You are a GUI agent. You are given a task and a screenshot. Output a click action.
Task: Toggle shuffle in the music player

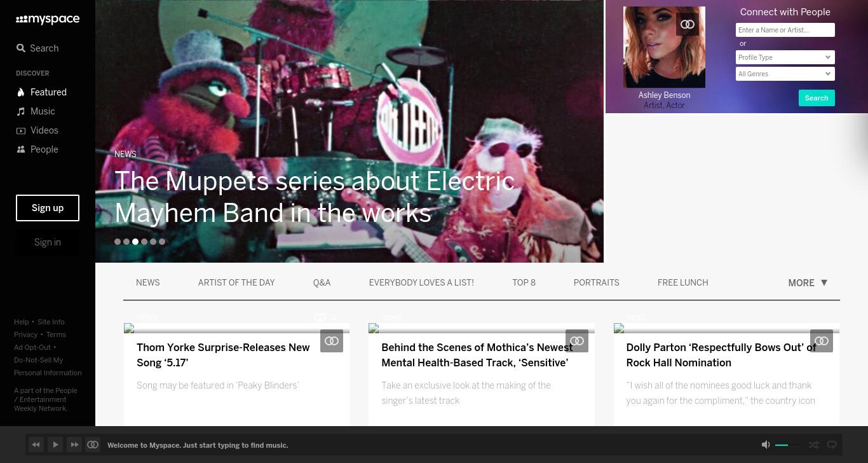pyautogui.click(x=813, y=445)
